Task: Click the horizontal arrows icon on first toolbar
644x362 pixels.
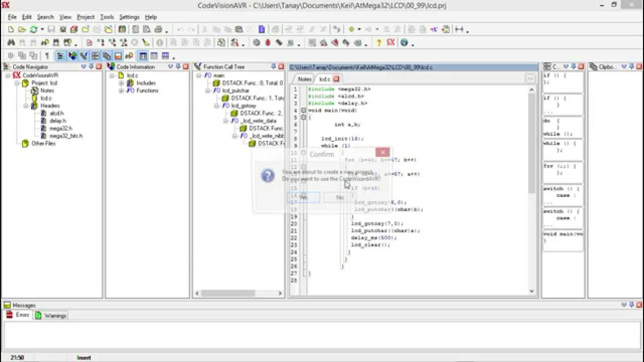Action: tap(459, 29)
